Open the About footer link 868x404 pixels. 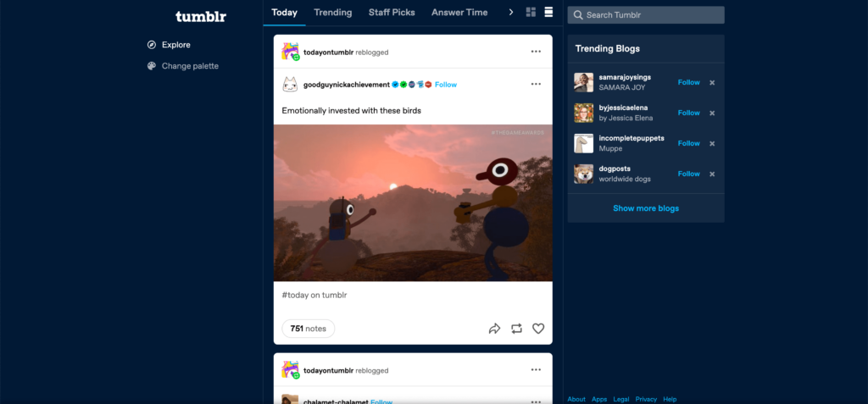point(576,399)
